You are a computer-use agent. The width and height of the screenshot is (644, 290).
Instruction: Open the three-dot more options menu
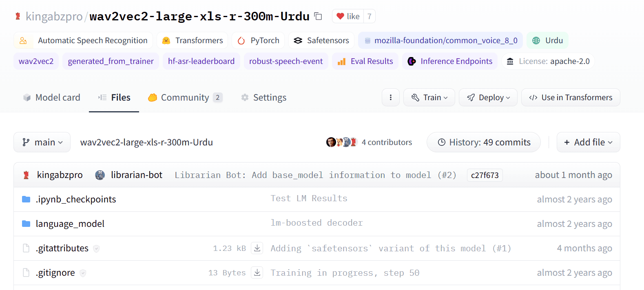(391, 97)
